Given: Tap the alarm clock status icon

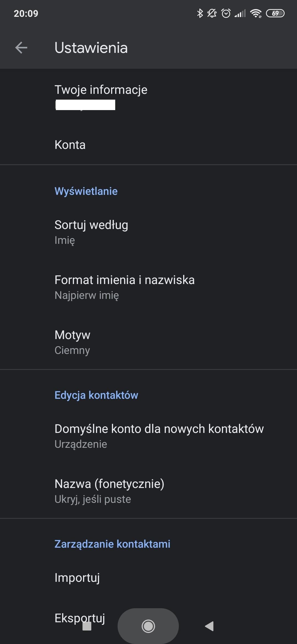Looking at the screenshot, I should [x=226, y=13].
